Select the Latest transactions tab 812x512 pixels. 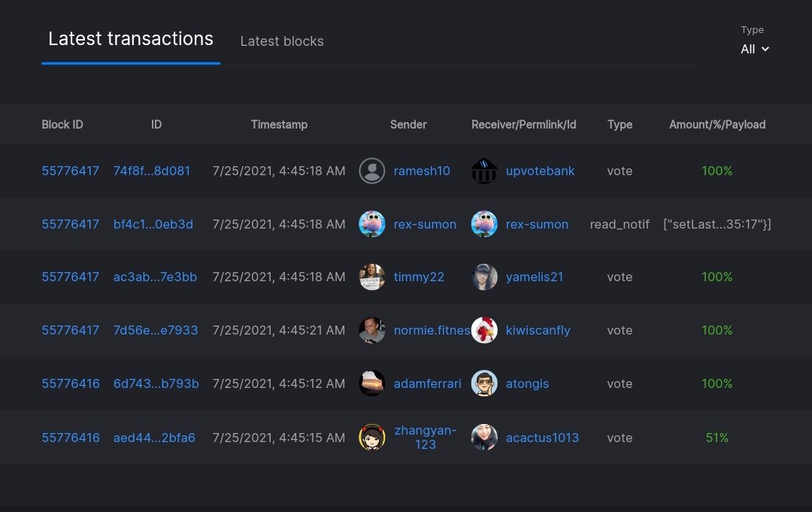(131, 39)
